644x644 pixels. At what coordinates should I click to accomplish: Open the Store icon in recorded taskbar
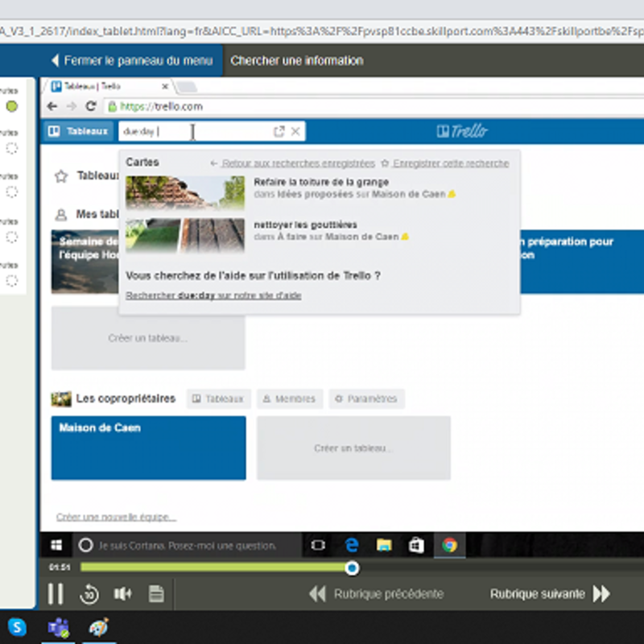tap(416, 545)
